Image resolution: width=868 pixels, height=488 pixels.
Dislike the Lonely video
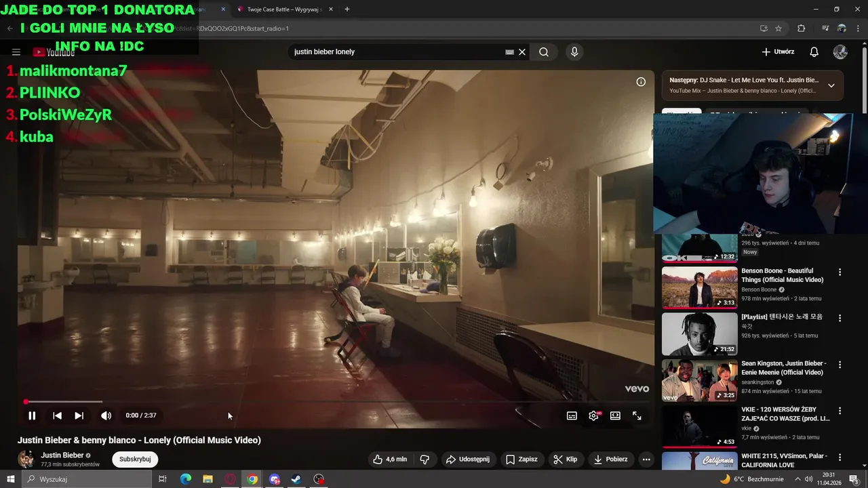click(425, 459)
